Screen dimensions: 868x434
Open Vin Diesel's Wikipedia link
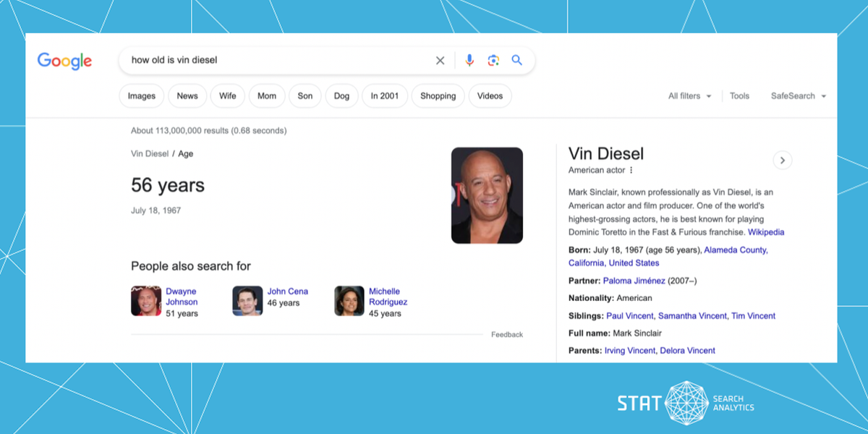pyautogui.click(x=766, y=232)
